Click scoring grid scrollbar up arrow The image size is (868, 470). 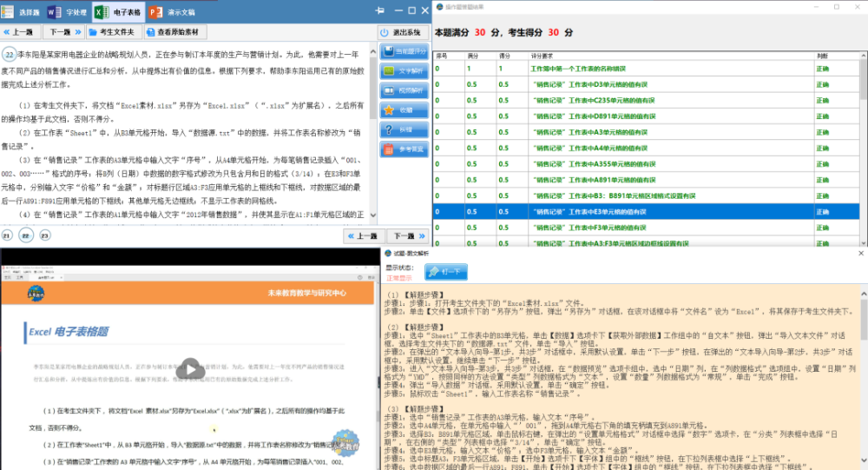864,56
